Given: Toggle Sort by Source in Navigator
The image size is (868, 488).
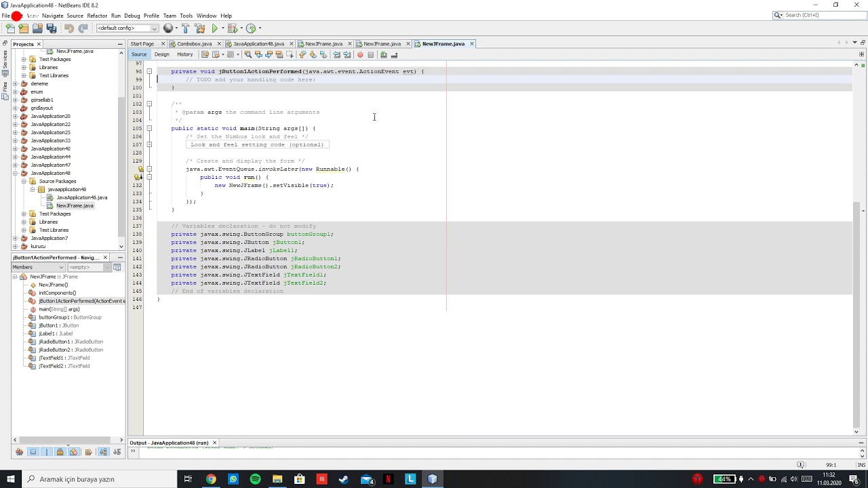Looking at the screenshot, I should [117, 452].
